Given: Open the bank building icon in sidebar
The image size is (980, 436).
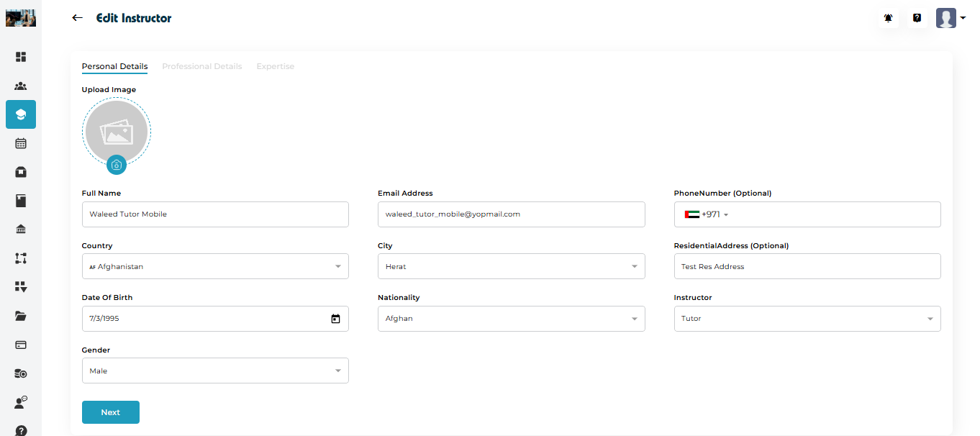Looking at the screenshot, I should (x=21, y=230).
